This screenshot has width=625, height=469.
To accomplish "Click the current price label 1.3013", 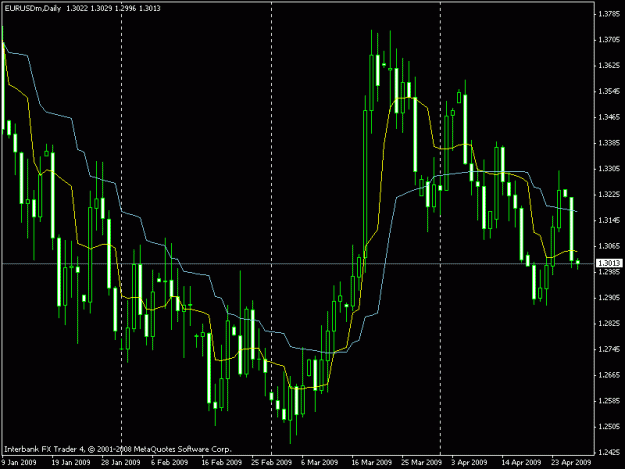I will click(609, 263).
